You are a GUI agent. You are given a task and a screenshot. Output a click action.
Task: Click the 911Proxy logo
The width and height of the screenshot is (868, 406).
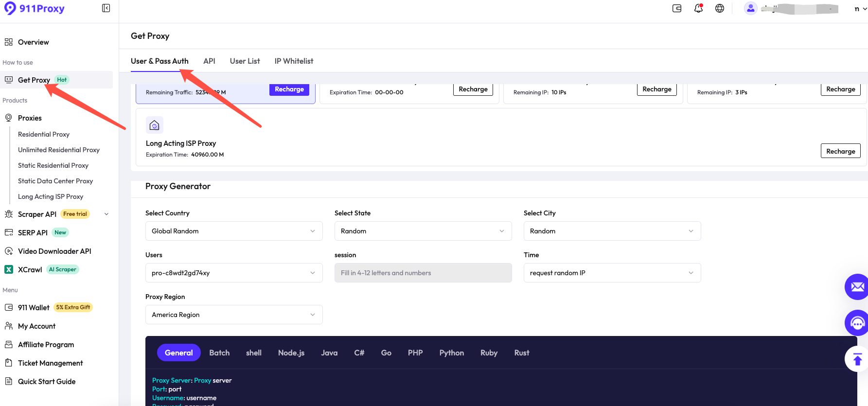click(x=34, y=8)
